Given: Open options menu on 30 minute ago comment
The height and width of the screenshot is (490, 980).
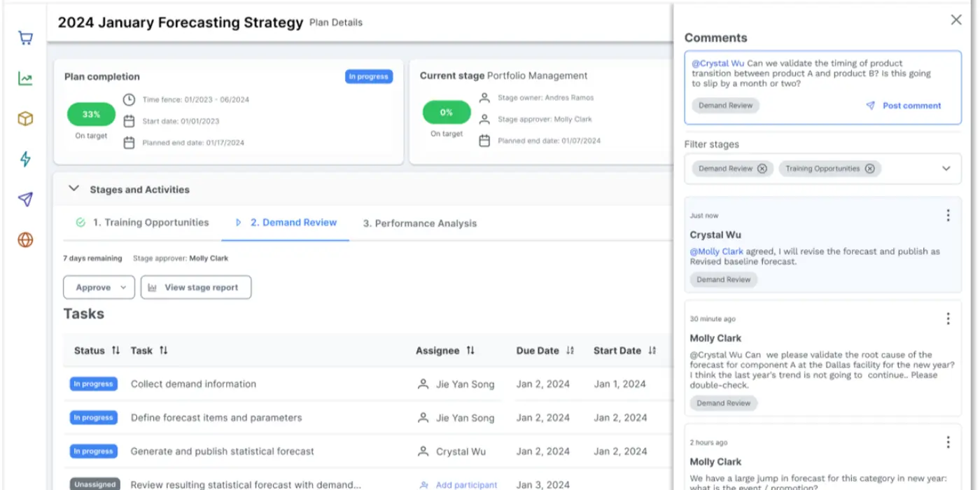Looking at the screenshot, I should [948, 318].
